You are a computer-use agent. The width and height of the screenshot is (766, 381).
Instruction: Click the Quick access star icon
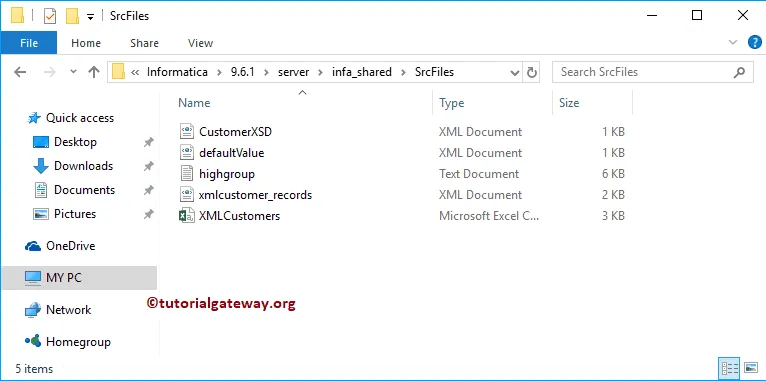click(34, 118)
